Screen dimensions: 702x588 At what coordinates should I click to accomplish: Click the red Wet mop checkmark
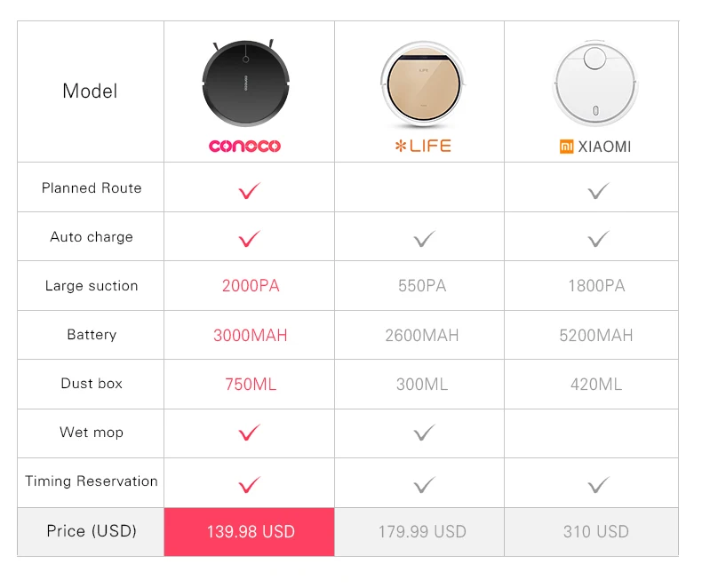point(249,433)
